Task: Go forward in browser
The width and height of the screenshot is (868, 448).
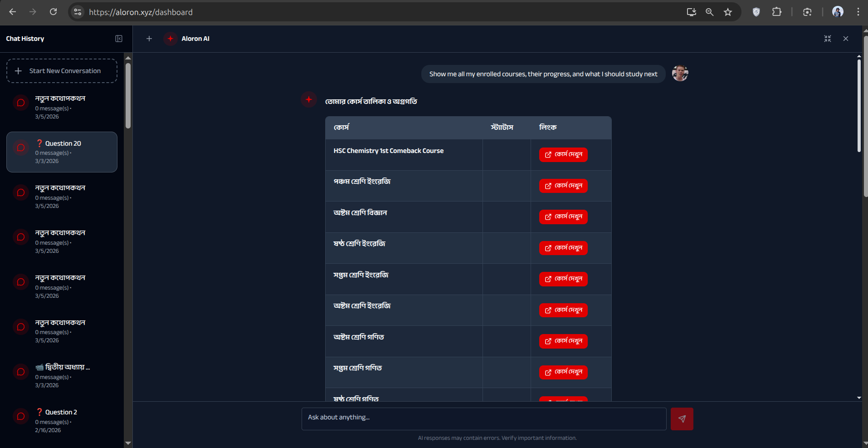Action: click(x=33, y=12)
